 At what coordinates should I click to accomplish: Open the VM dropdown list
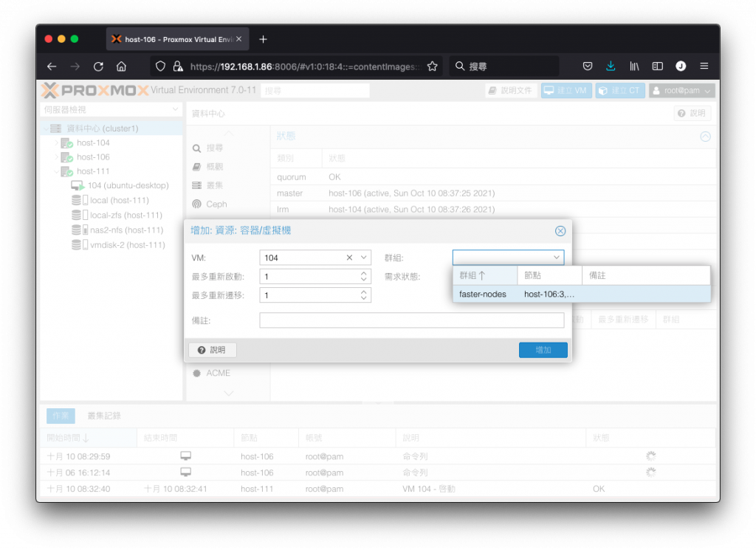364,258
